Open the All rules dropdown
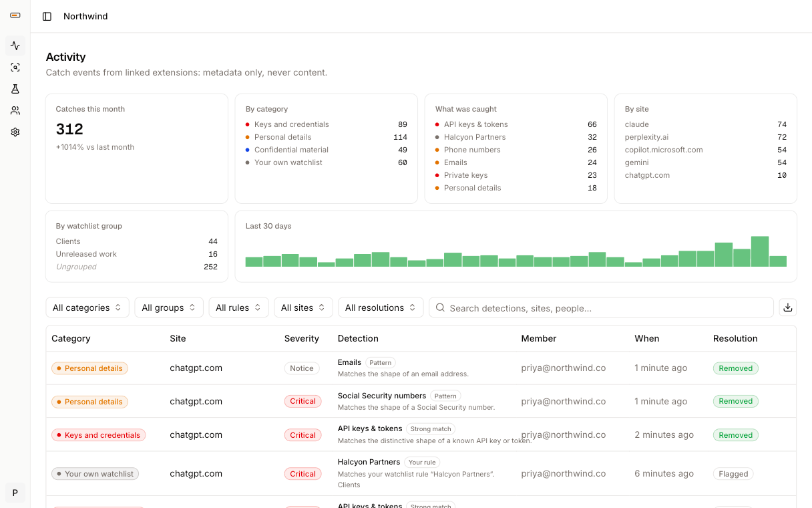Image resolution: width=812 pixels, height=508 pixels. (238, 307)
